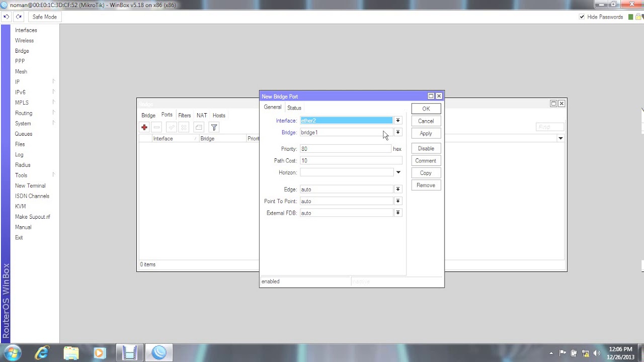Screen dimensions: 644x362
Task: Click the Priority input field
Action: click(x=346, y=149)
